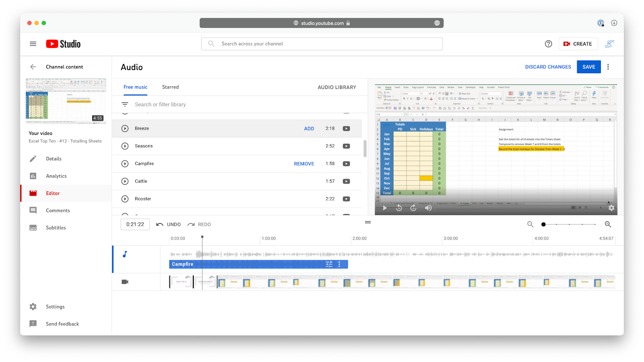Click Send feedback icon

click(x=33, y=324)
